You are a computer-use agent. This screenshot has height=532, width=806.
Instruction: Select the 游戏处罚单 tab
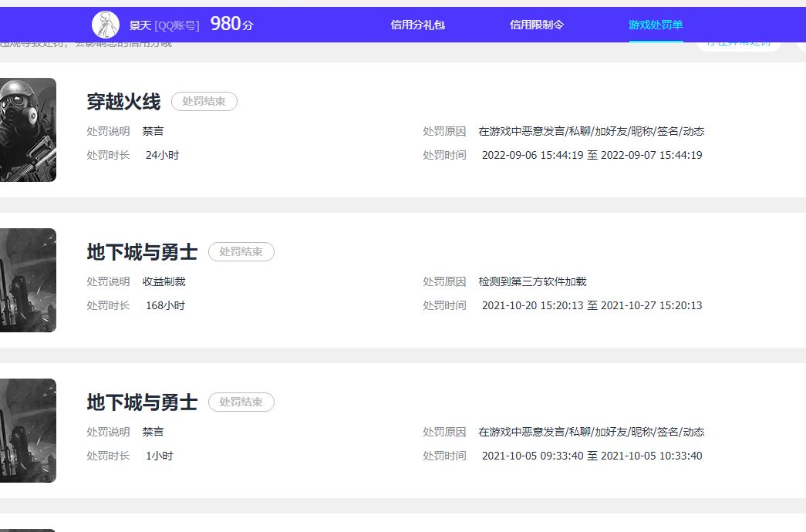click(656, 25)
